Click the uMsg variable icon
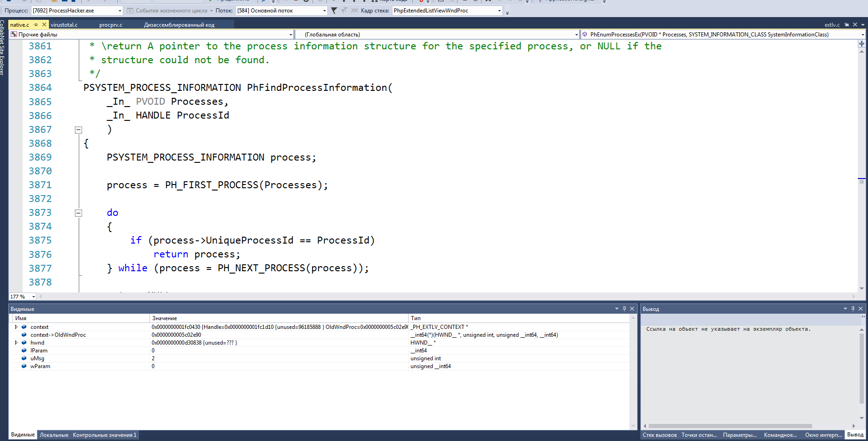 (24, 358)
